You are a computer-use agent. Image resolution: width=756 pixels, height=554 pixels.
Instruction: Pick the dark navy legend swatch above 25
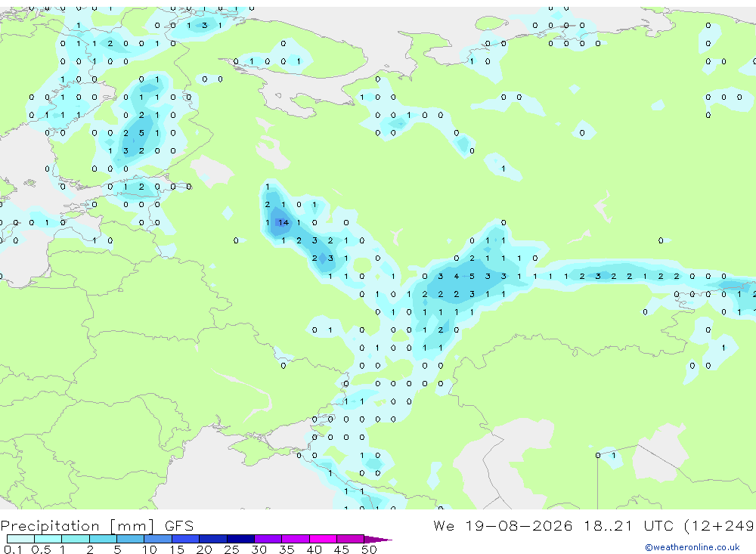click(x=240, y=539)
